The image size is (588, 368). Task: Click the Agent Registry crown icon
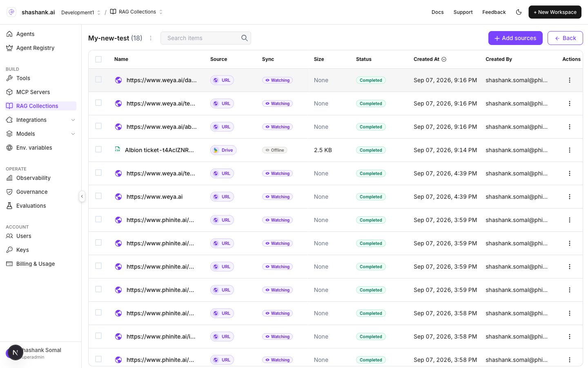9,48
